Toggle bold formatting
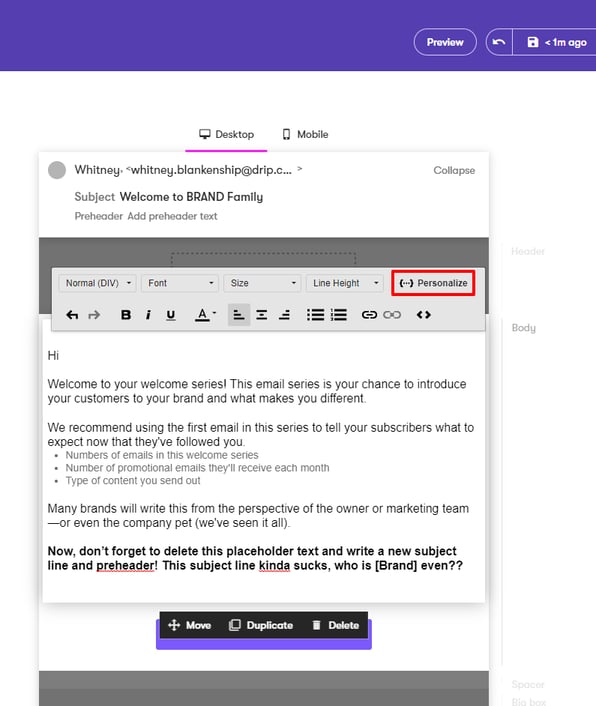Image resolution: width=596 pixels, height=706 pixels. 126,315
